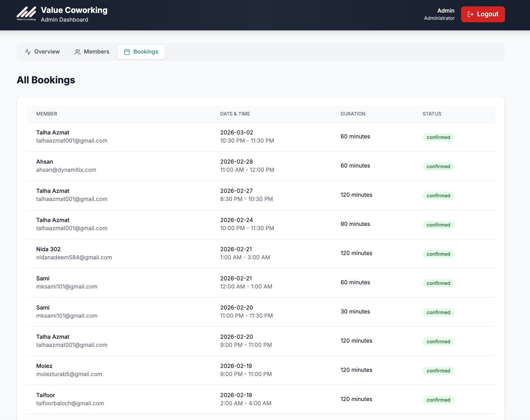This screenshot has width=530, height=420.
Task: Click email nidanadeem584@gmail.com
Action: [74, 257]
